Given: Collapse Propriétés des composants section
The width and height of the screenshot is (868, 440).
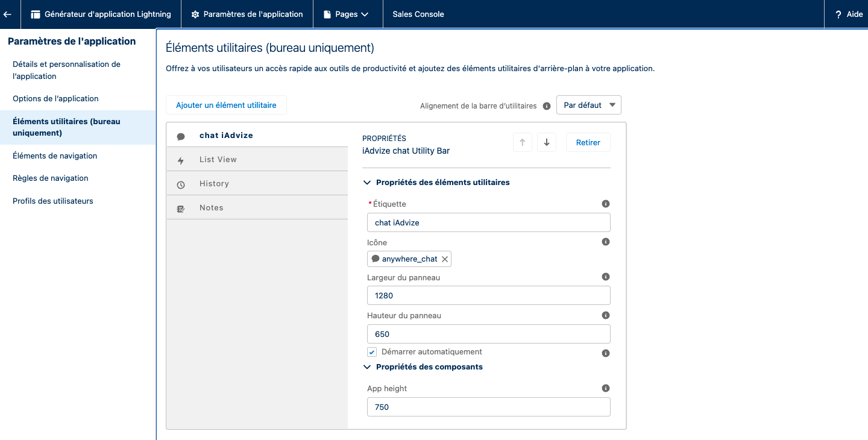Looking at the screenshot, I should tap(367, 367).
